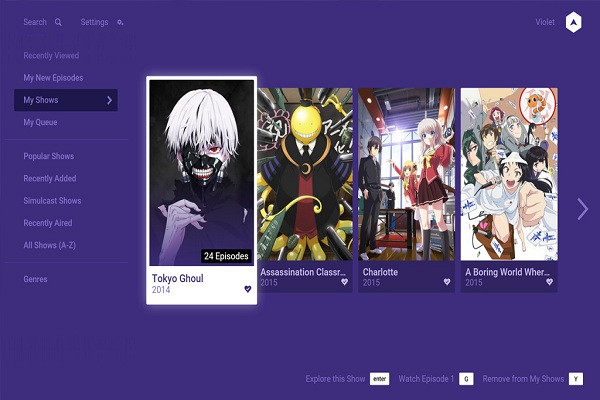Open the Violet profile hexagon avatar

[573, 22]
